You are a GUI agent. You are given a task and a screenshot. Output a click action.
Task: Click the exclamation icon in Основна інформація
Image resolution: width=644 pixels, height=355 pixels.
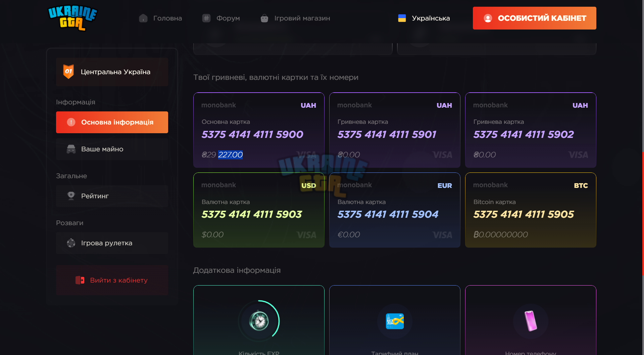(x=71, y=122)
